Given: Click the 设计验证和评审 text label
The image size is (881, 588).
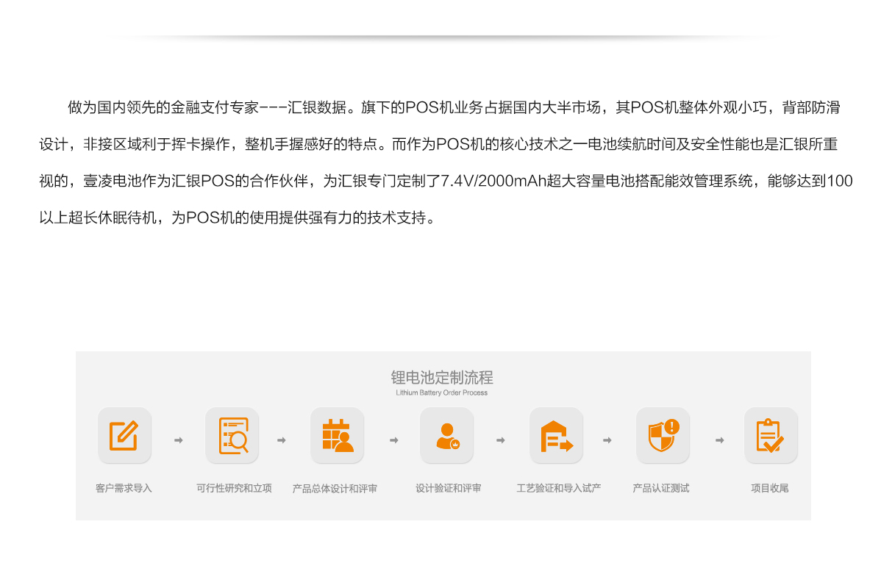Looking at the screenshot, I should [x=448, y=488].
